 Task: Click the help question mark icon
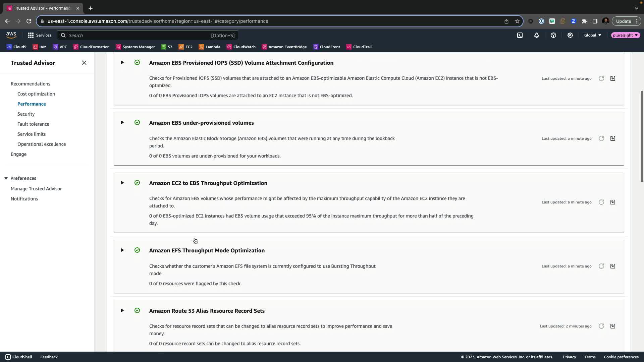(x=553, y=35)
